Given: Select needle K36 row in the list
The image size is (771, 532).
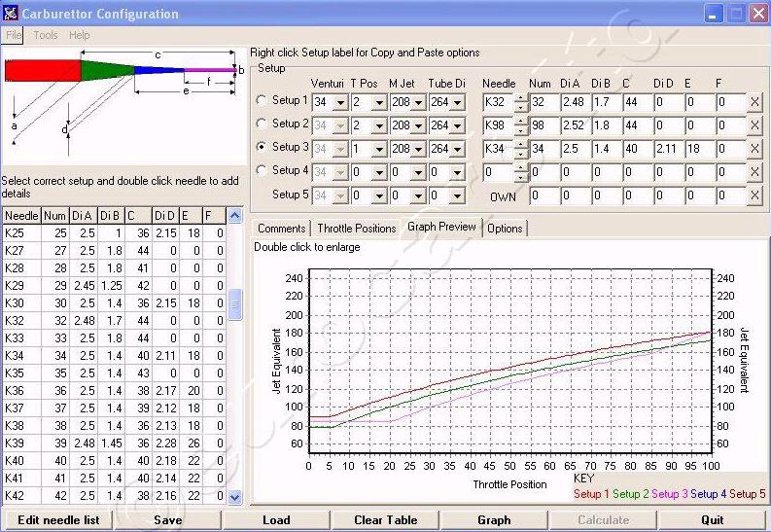Looking at the screenshot, I should 16,391.
